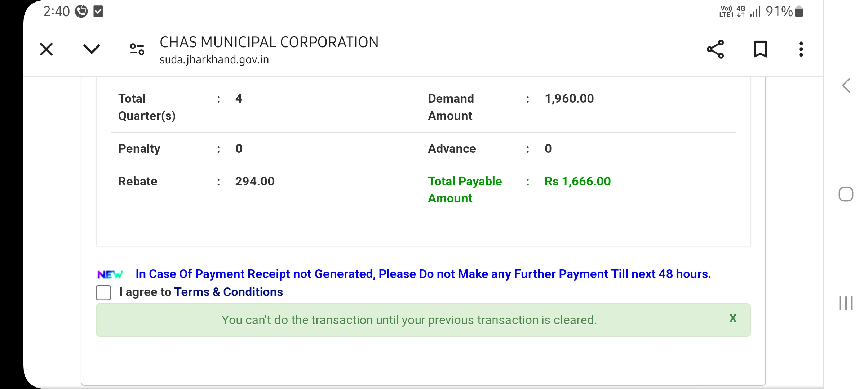Open the Terms & Conditions link
This screenshot has width=868, height=389.
coord(229,292)
